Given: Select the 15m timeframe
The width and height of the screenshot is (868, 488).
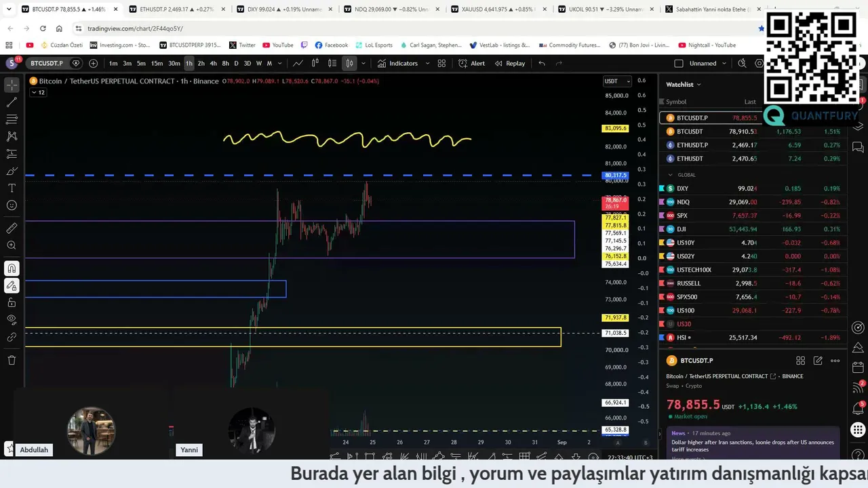Looking at the screenshot, I should tap(157, 63).
